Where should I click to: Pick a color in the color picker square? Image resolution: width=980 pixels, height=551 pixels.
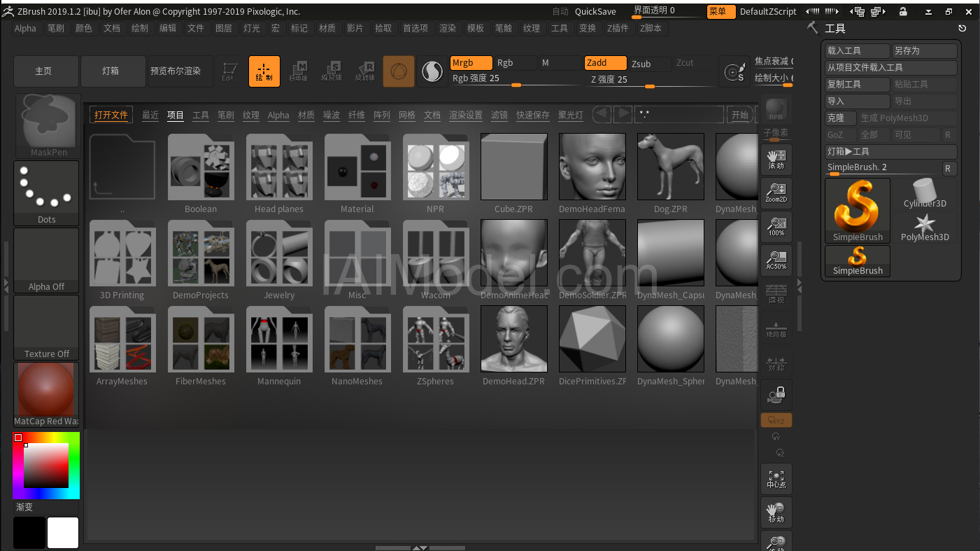(46, 466)
